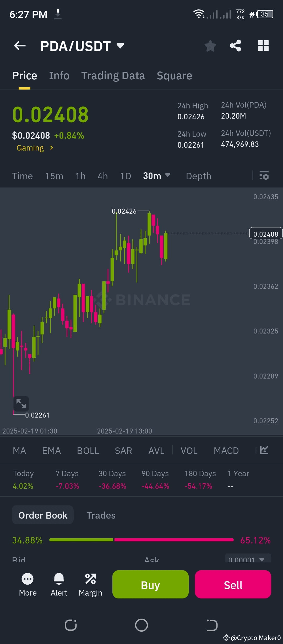Toggle the VOL indicator
The image size is (283, 644).
[189, 450]
